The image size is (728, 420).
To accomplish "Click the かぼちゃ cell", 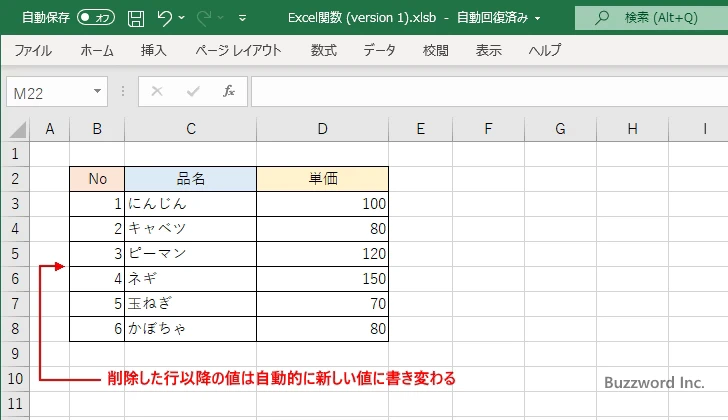I will (x=191, y=329).
